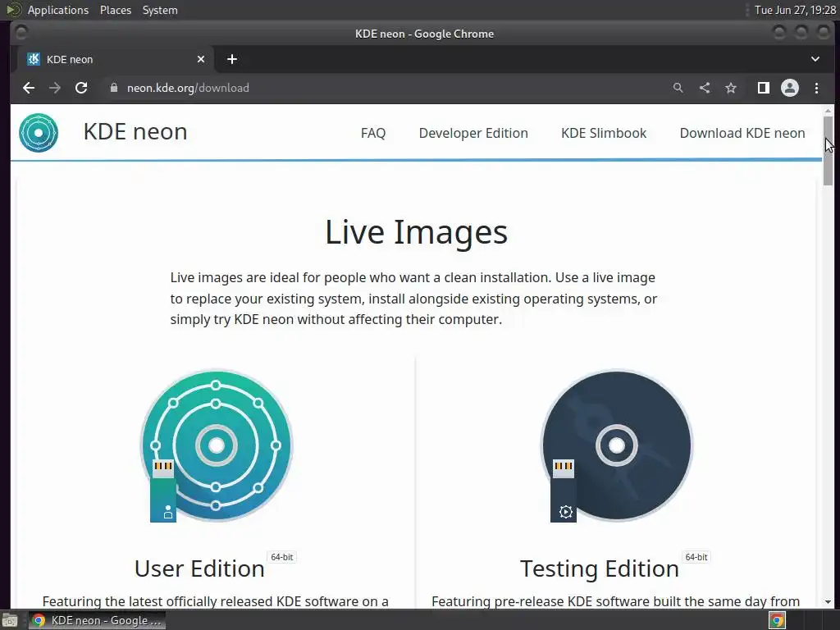Expand the tab search chevron
This screenshot has width=840, height=630.
815,59
